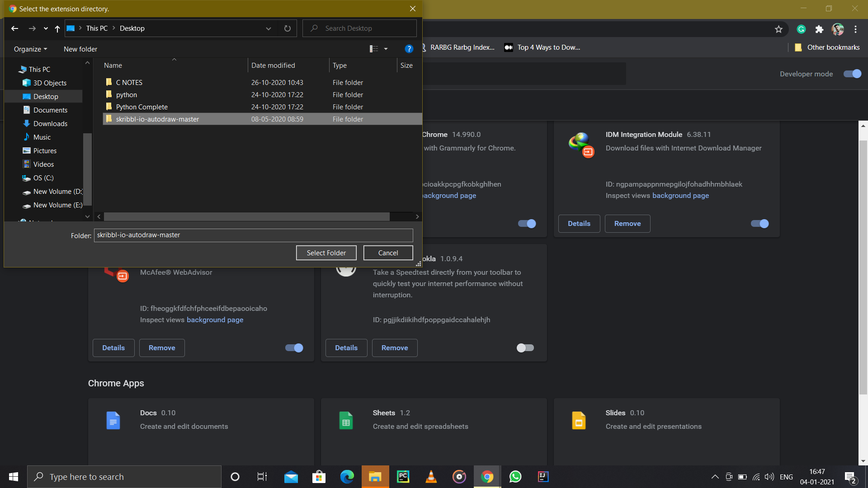This screenshot has width=868, height=488.
Task: Open the Organize dropdown
Action: (30, 49)
